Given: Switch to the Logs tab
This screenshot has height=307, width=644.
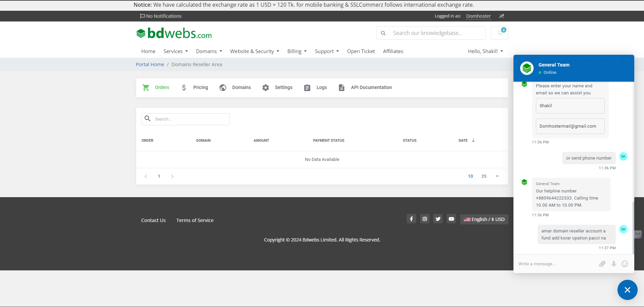Looking at the screenshot, I should point(321,87).
